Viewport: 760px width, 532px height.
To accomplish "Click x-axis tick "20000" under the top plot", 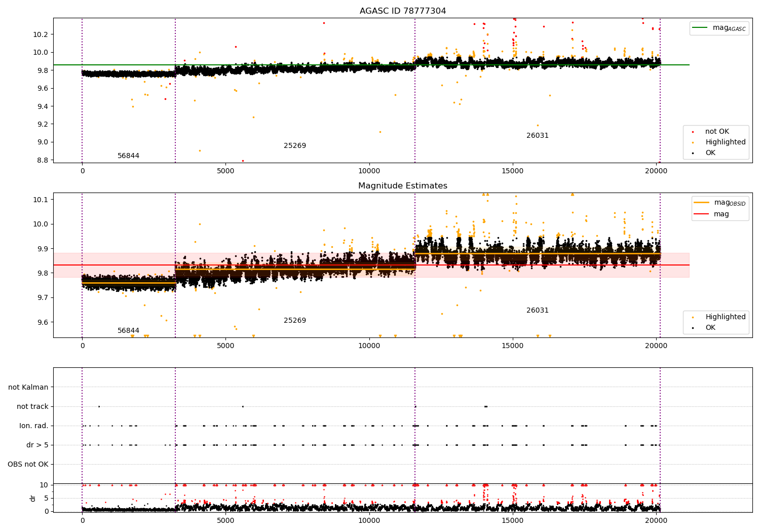I will tap(656, 171).
